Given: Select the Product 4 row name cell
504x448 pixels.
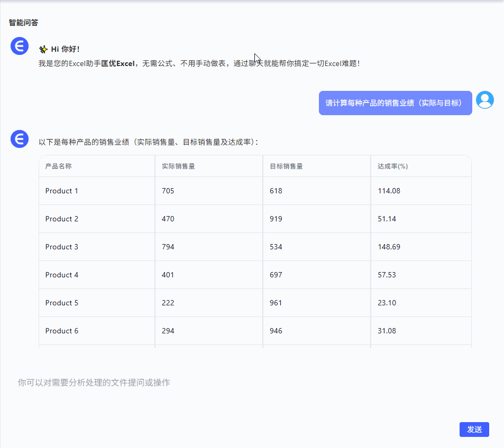Looking at the screenshot, I should [x=62, y=275].
